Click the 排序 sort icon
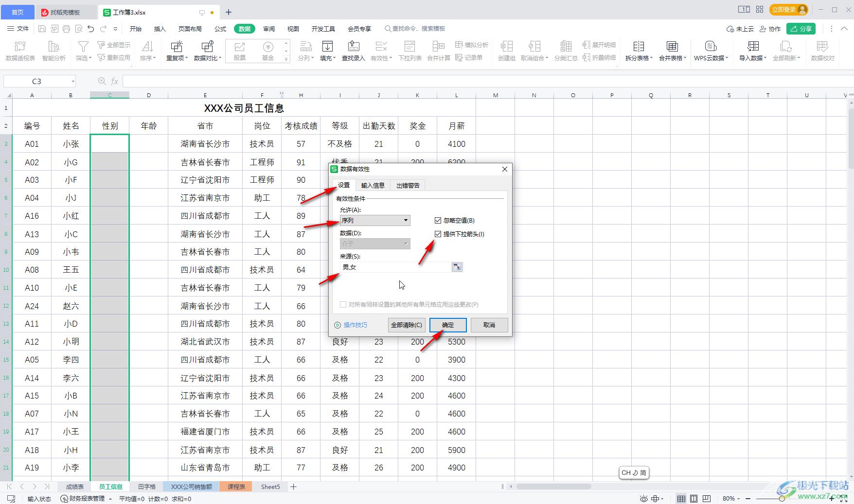This screenshot has height=504, width=854. (x=147, y=47)
